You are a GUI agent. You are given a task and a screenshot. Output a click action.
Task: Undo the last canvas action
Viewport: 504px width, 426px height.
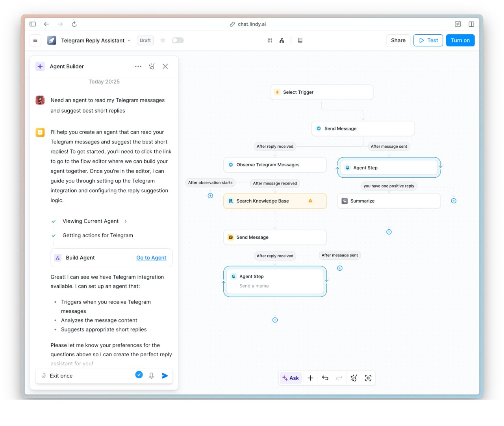point(325,378)
